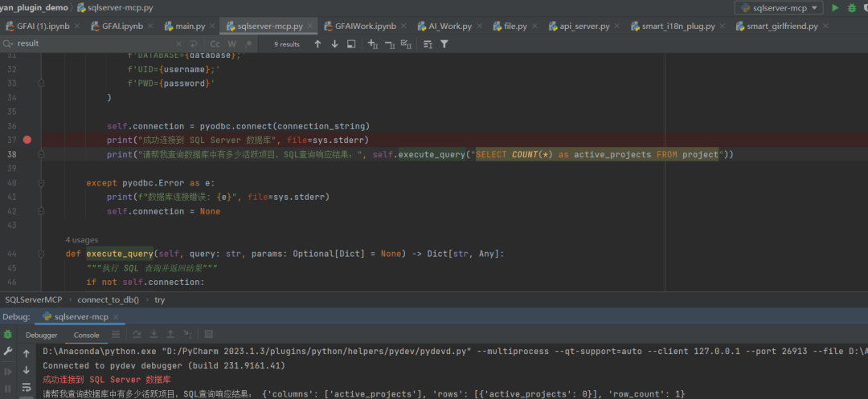Add selection for next occurrence in search bar
Screen dimensions: 868x399
click(372, 44)
